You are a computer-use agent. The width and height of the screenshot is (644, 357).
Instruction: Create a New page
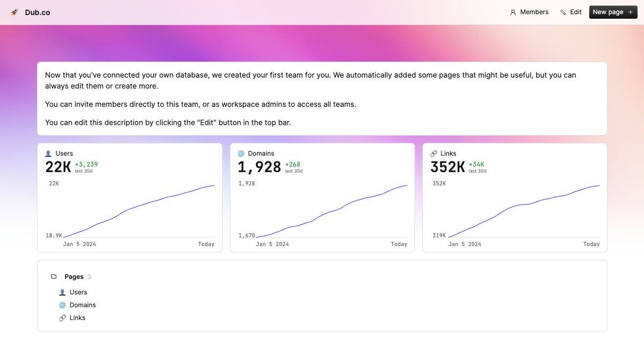[x=613, y=12]
